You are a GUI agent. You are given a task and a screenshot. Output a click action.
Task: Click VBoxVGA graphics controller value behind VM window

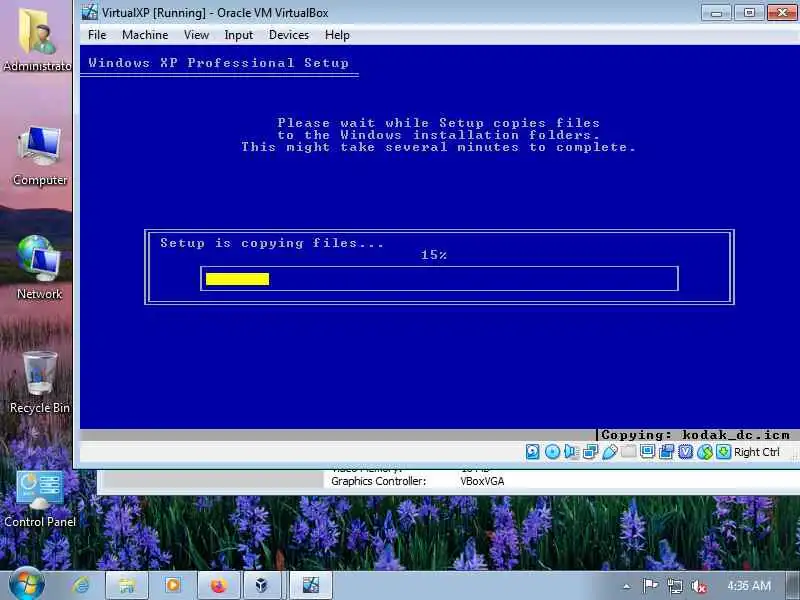click(482, 481)
